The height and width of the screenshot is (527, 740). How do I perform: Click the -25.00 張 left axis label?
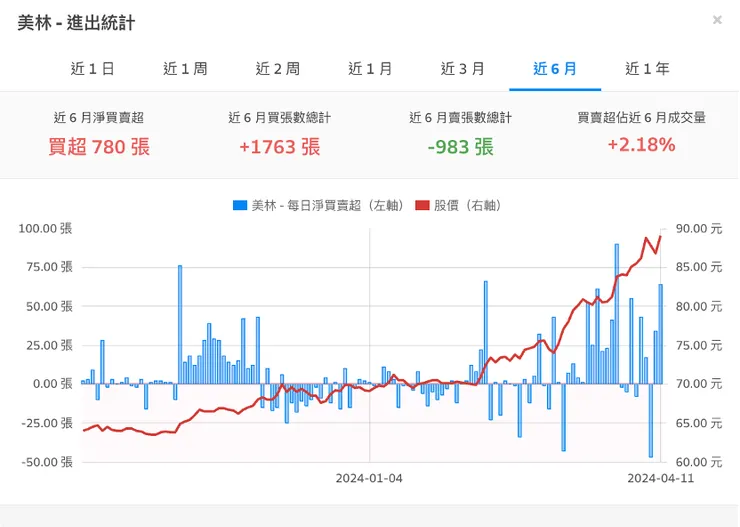(47, 423)
